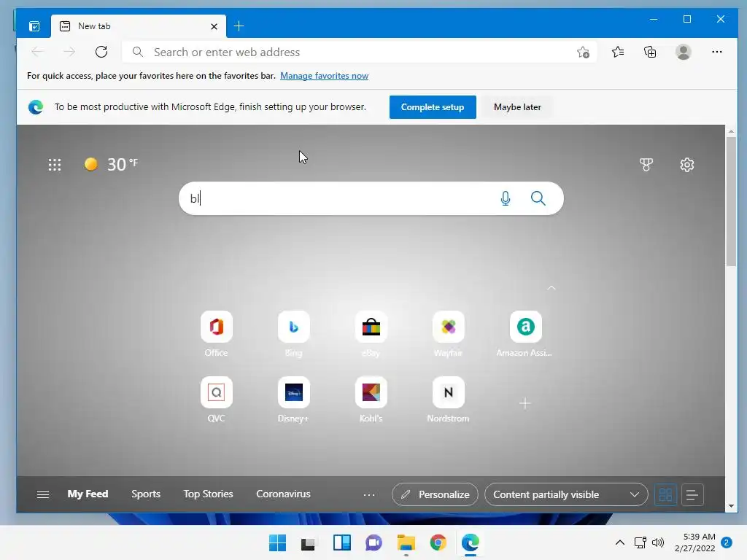The image size is (747, 560).
Task: Open the app launcher grid icon
Action: (x=55, y=165)
